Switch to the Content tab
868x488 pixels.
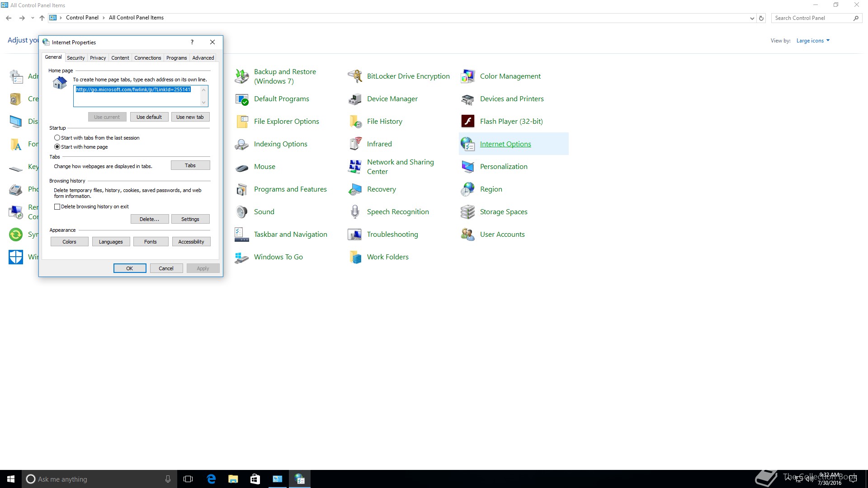(x=120, y=58)
